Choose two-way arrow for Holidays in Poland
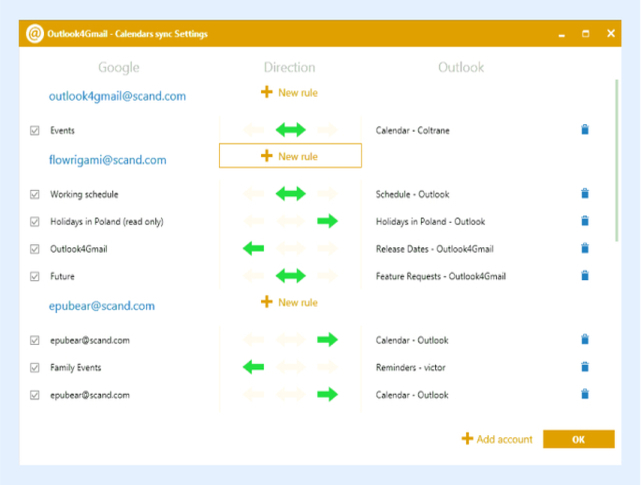641x485 pixels. click(x=290, y=221)
